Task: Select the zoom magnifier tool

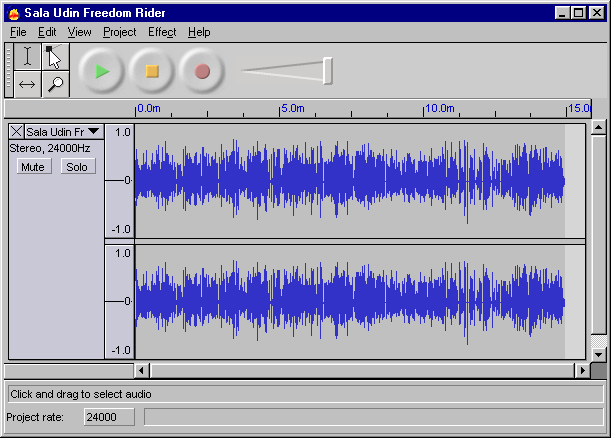Action: coord(54,84)
